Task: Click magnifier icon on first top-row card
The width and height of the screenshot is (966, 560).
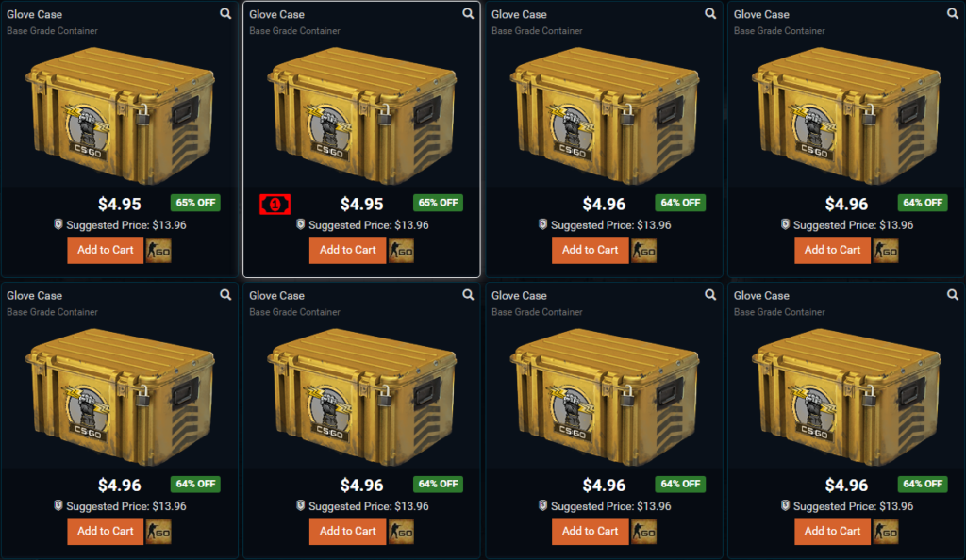Action: [x=226, y=13]
